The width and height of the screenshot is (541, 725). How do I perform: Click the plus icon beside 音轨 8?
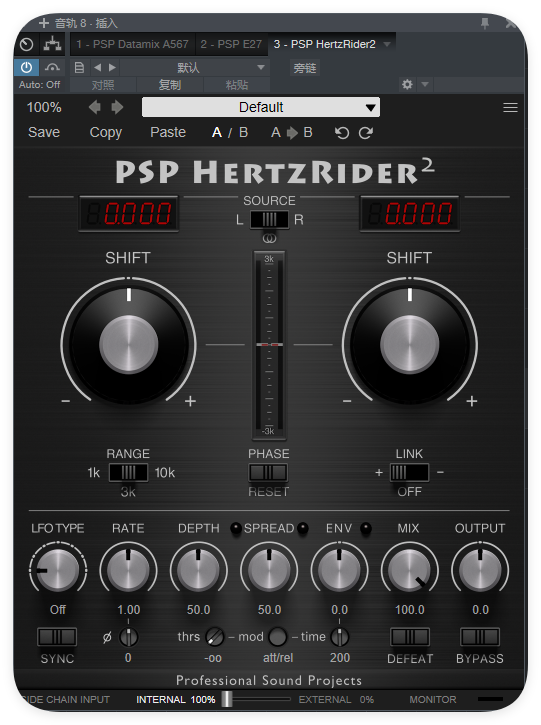point(43,23)
